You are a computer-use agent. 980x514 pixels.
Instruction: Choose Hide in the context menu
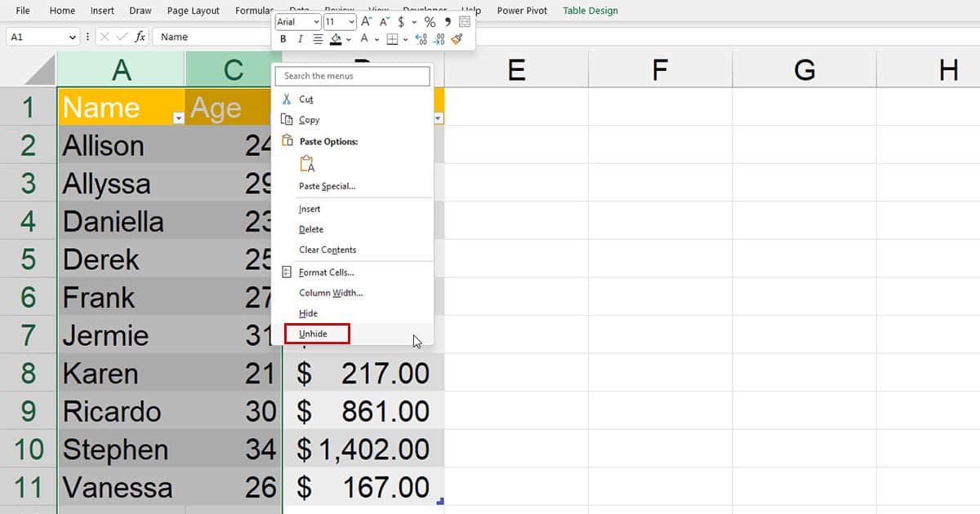coord(309,313)
